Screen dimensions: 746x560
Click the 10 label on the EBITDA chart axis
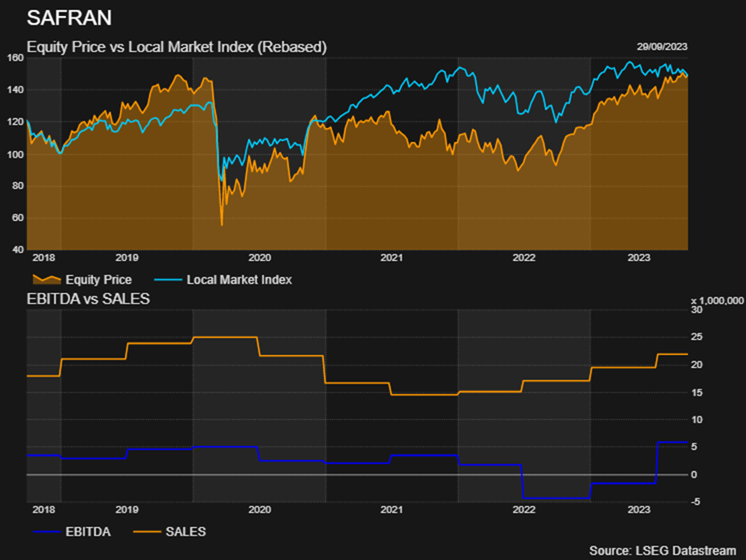coord(696,420)
